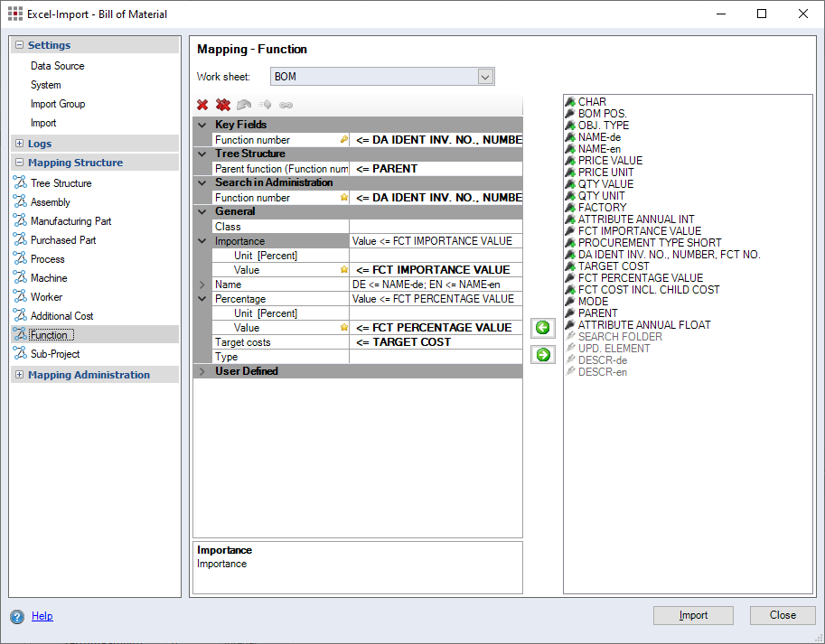Go to Purchased Part mapping
This screenshot has width=825, height=644.
tap(65, 240)
